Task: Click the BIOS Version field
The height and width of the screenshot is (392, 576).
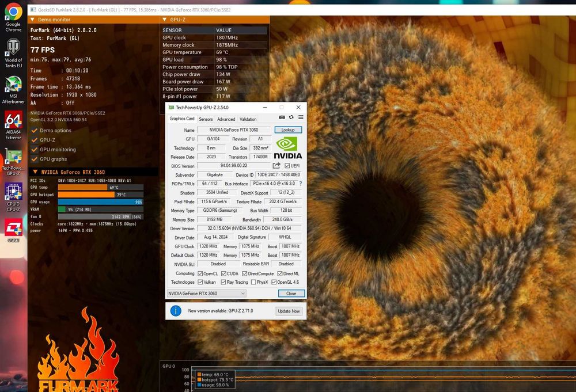Action: click(234, 166)
